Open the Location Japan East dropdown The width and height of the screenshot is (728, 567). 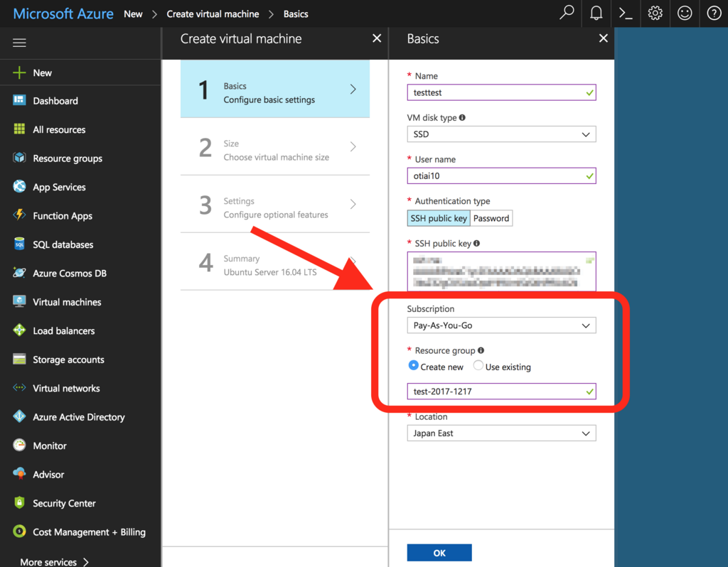coord(501,433)
